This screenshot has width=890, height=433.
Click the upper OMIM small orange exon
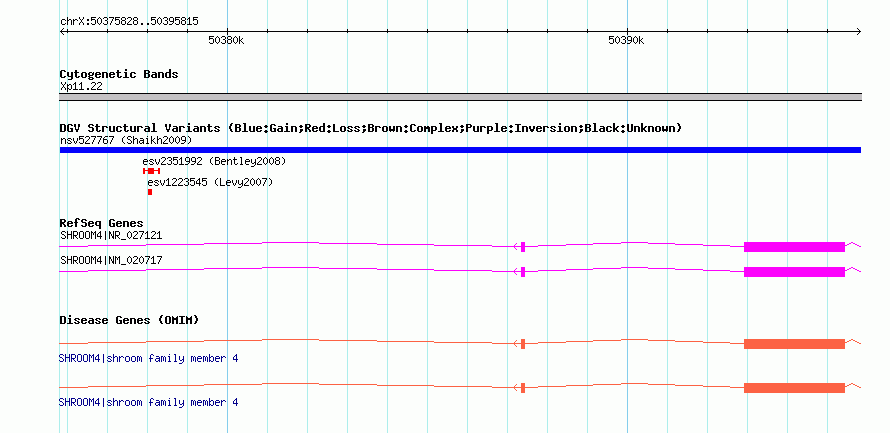tap(523, 344)
